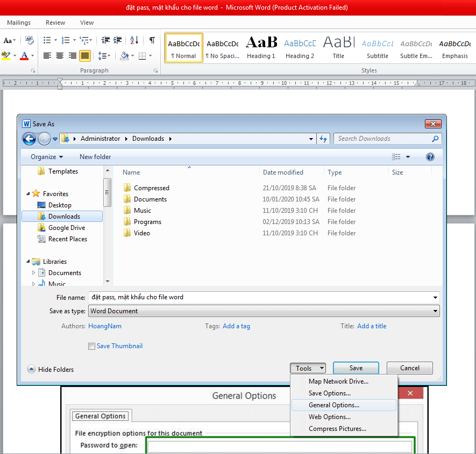Screen dimensions: 476x454
Task: Tick the Save Thumbnail checkbox
Action: click(x=91, y=346)
